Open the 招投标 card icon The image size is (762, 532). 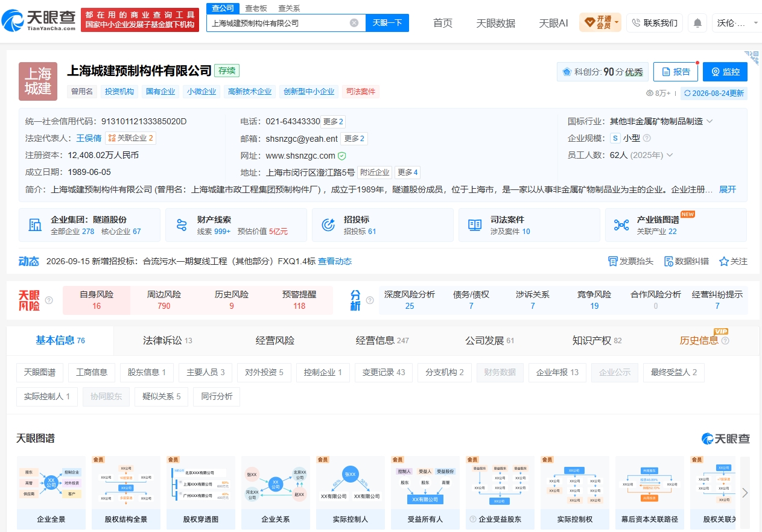tap(328, 225)
